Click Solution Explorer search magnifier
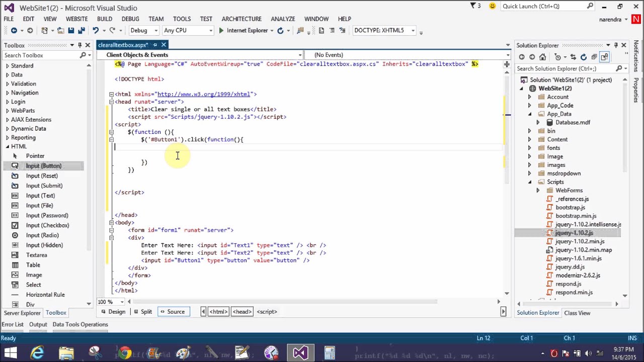The height and width of the screenshot is (362, 644). [620, 68]
